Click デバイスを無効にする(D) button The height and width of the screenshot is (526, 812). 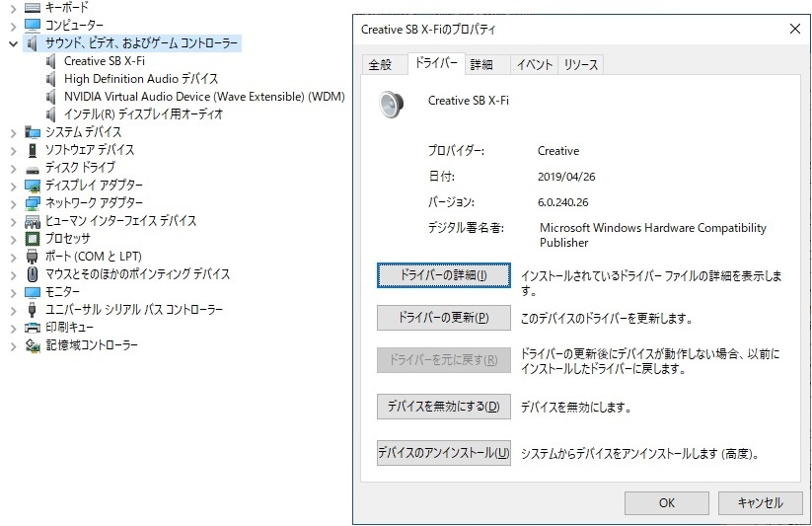click(x=444, y=407)
